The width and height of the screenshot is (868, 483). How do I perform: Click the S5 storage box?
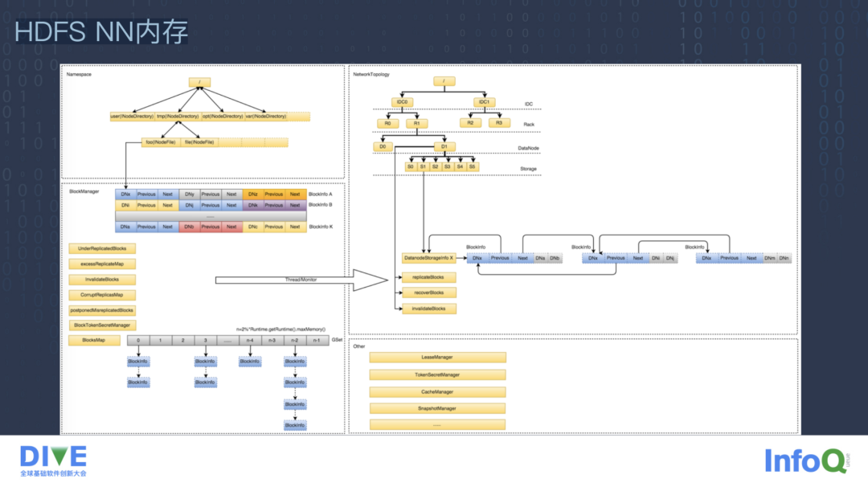(x=473, y=166)
